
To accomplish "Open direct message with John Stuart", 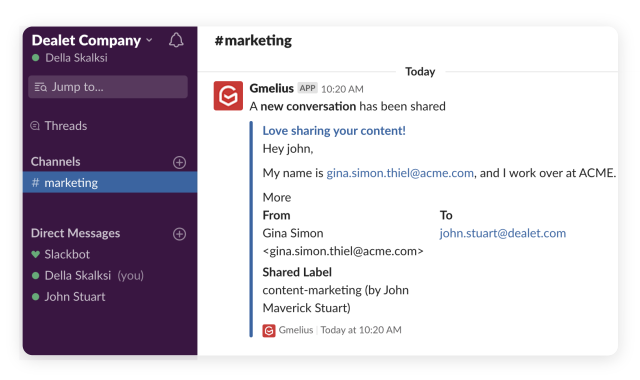I will click(x=75, y=297).
